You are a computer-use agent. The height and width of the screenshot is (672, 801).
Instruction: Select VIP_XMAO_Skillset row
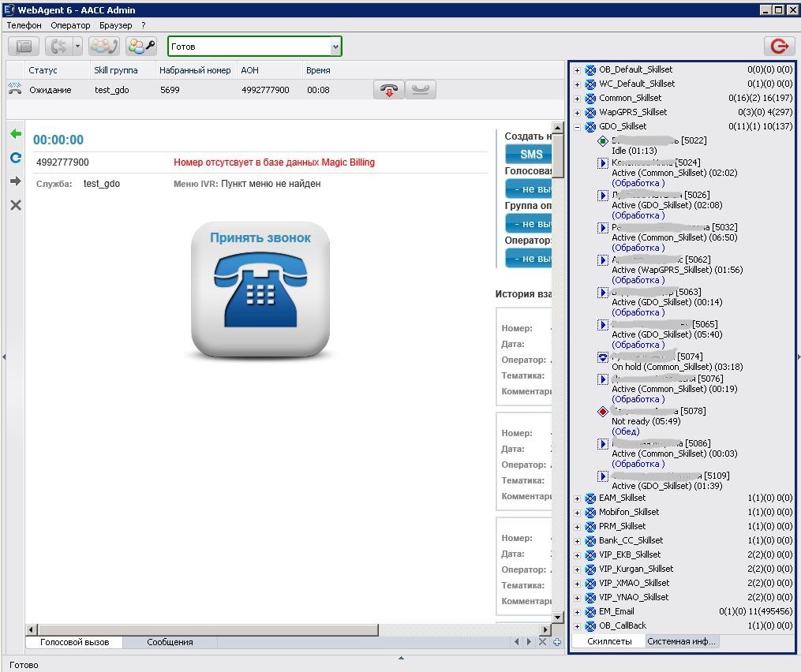pos(683,583)
